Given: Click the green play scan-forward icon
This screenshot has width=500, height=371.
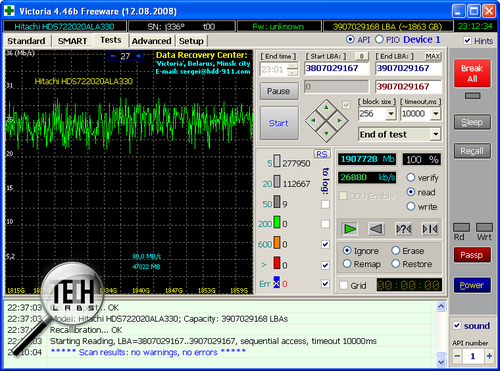Looking at the screenshot, I should click(x=349, y=229).
